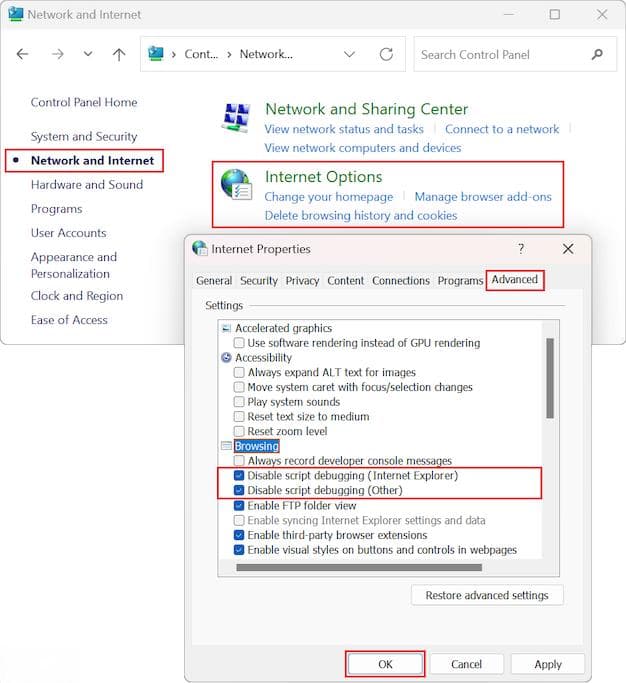Click the Internet Options globe icon
This screenshot has width=626, height=683.
(x=236, y=185)
